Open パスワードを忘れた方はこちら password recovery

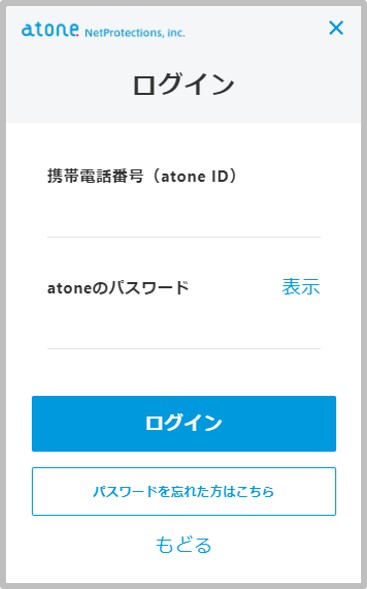[x=184, y=491]
